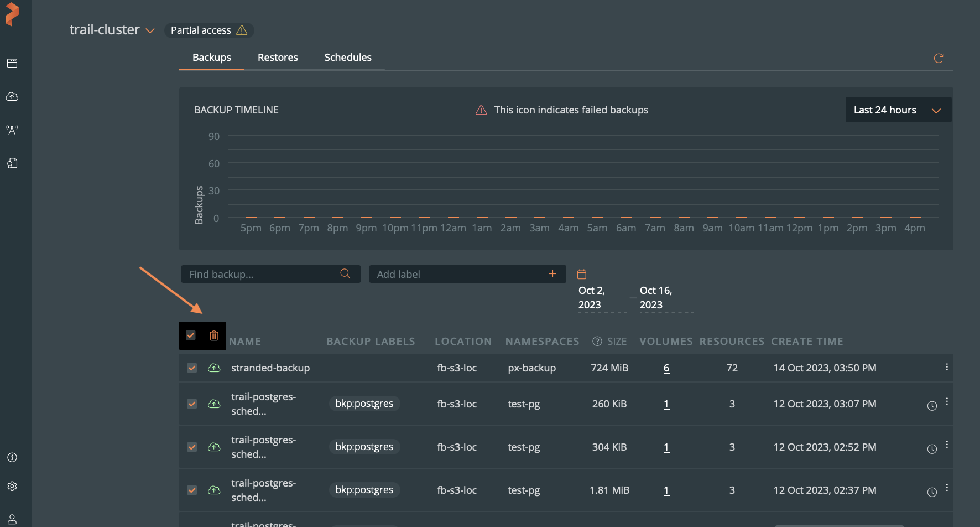Click the Oct 2, 2023 start date
The image size is (980, 527).
coord(592,298)
